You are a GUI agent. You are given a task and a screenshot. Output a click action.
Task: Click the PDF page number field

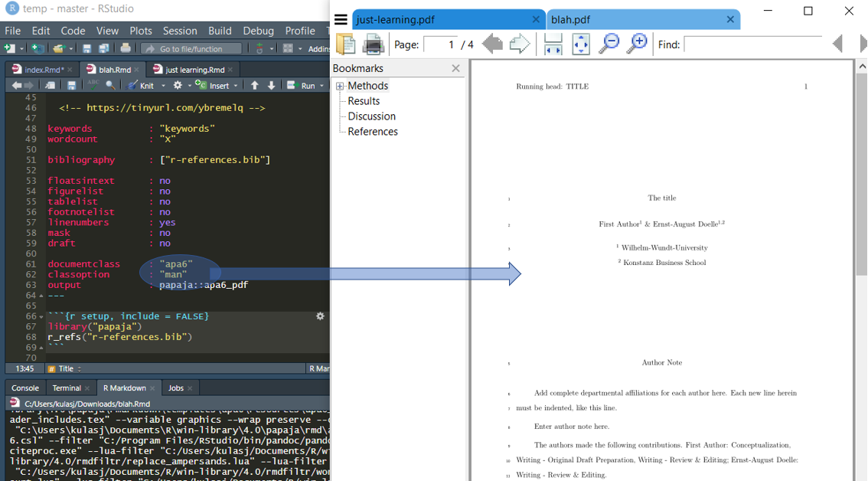441,44
